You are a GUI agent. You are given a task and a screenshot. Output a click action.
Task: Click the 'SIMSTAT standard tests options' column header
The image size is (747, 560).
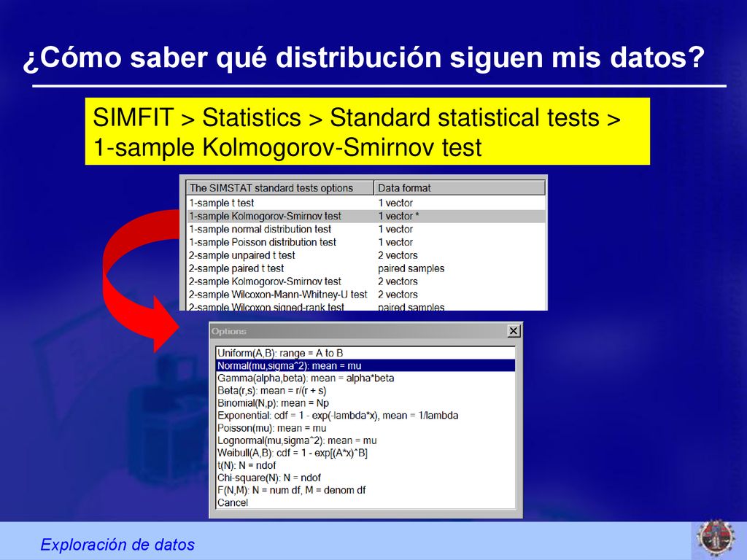click(x=279, y=188)
